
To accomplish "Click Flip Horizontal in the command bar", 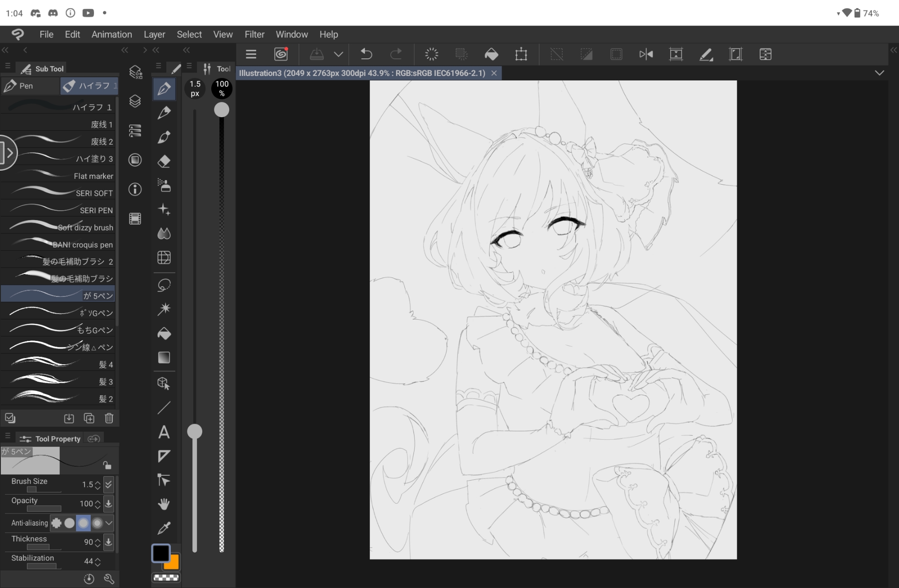I will coord(646,54).
